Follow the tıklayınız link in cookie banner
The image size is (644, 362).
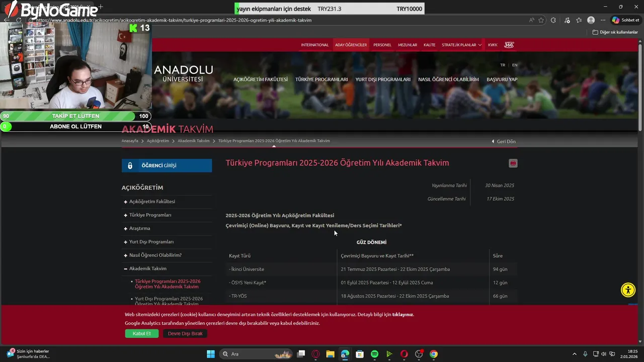403,314
